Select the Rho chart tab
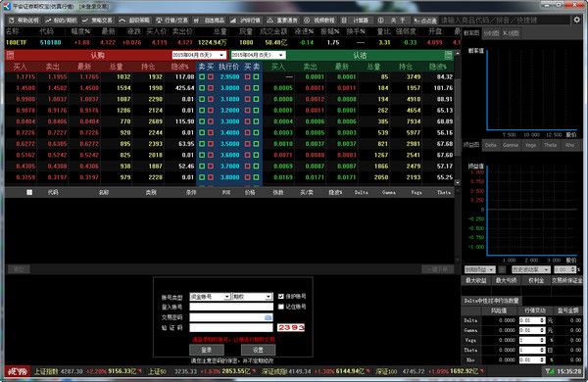This screenshot has height=382, width=588. pos(569,145)
